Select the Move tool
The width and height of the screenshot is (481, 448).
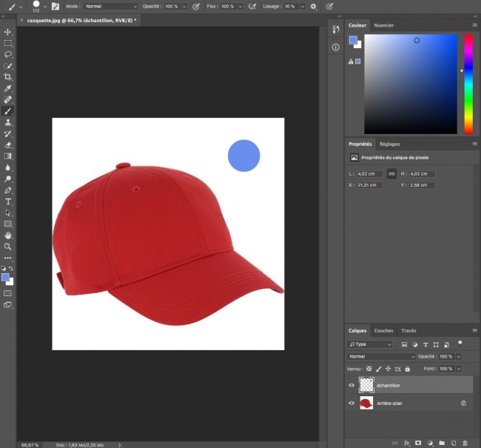click(8, 32)
